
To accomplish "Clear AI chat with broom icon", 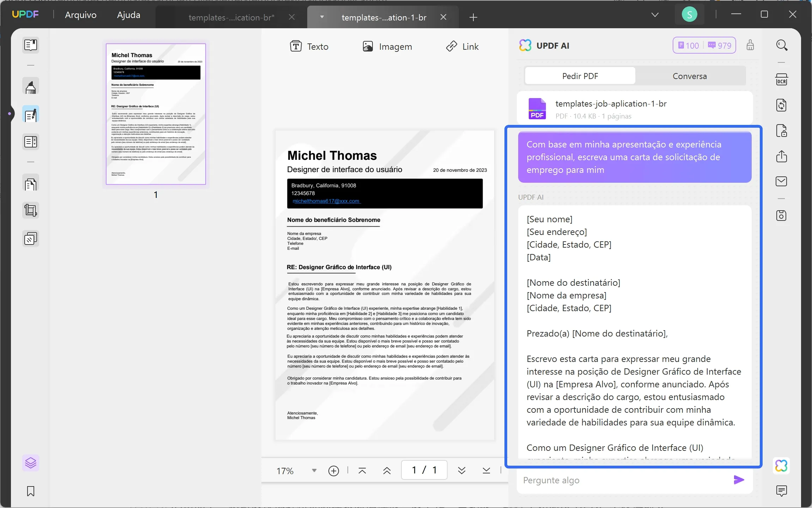I will [750, 45].
